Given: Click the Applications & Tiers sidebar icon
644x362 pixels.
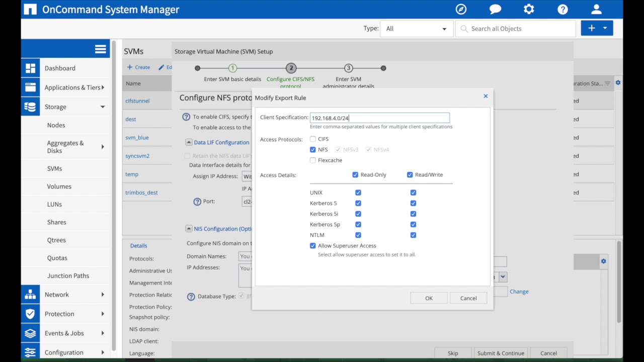Looking at the screenshot, I should (30, 87).
